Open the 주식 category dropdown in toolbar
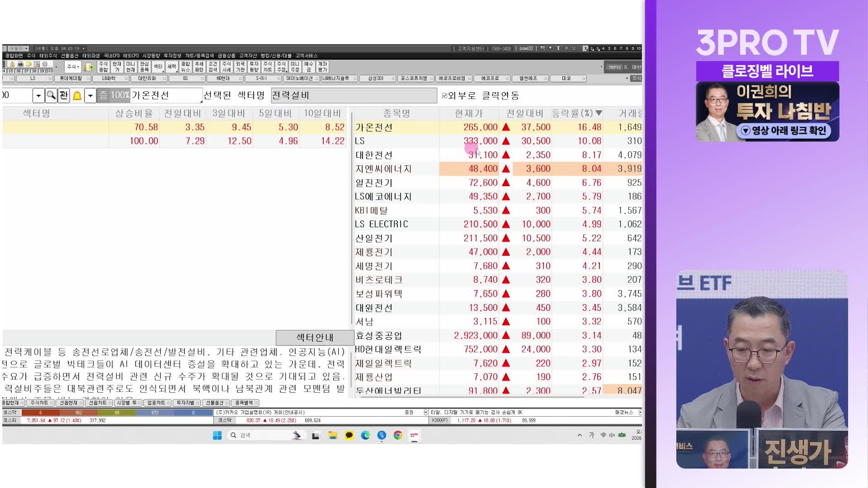This screenshot has width=868, height=488. [x=73, y=67]
